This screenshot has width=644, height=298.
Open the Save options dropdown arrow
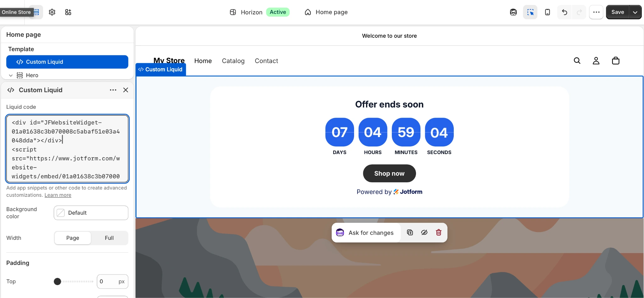click(x=635, y=12)
